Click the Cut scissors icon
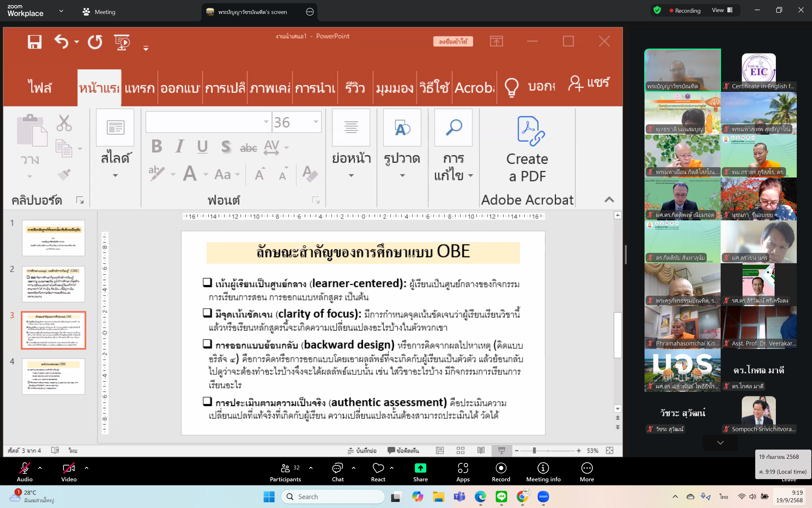The width and height of the screenshot is (812, 508). tap(64, 123)
